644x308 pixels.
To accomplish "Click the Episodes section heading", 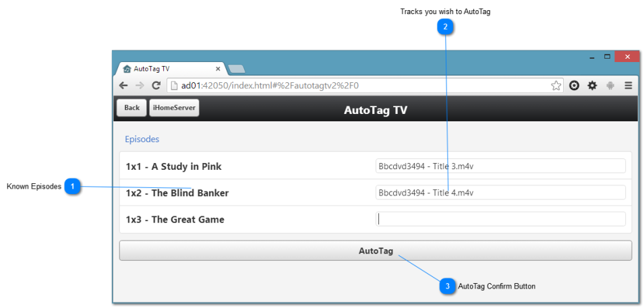I will (x=142, y=140).
